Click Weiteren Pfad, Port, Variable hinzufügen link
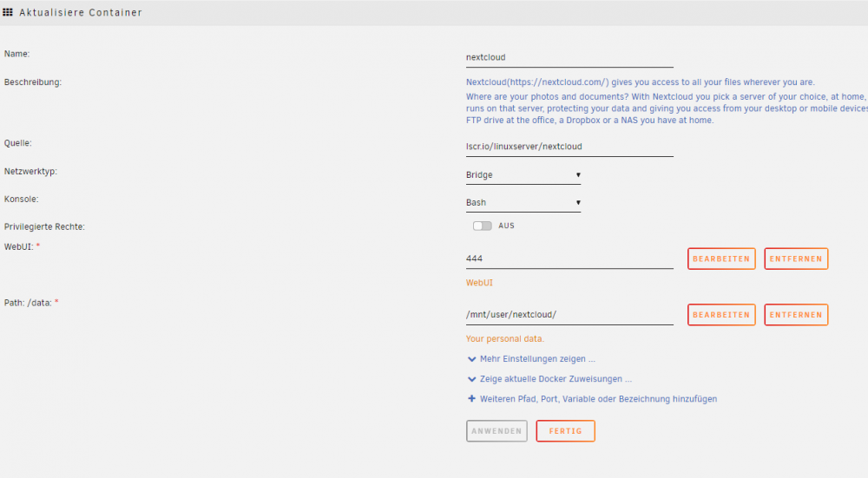 [598, 399]
